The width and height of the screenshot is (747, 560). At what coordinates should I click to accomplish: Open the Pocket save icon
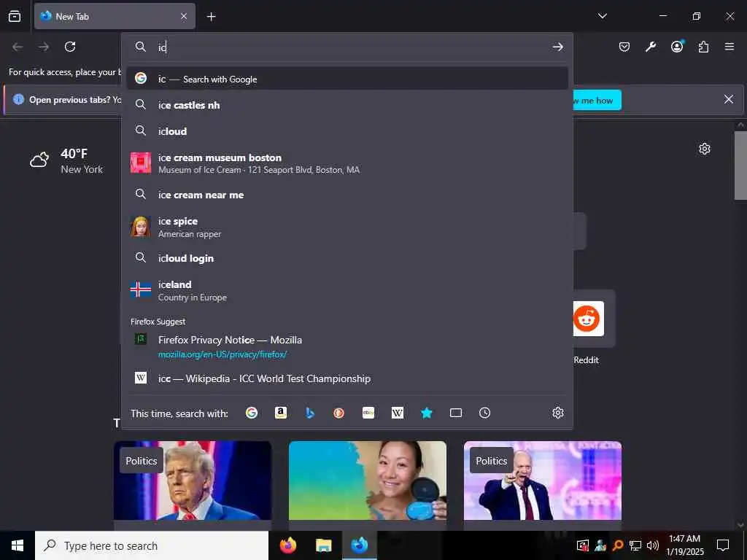tap(624, 47)
